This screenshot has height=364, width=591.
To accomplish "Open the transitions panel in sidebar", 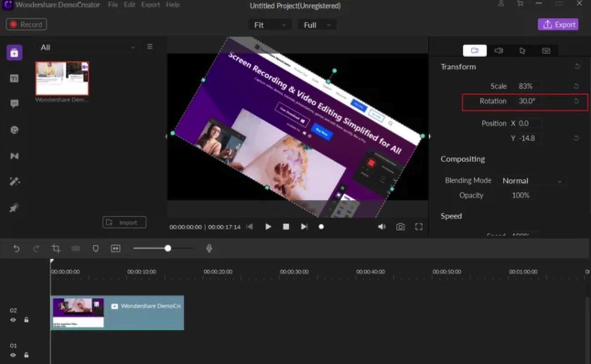I will tap(14, 156).
